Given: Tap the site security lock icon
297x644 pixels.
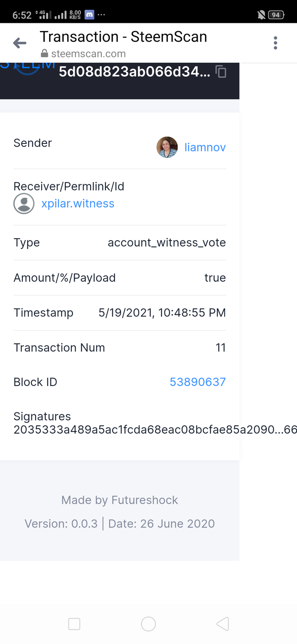Looking at the screenshot, I should (x=45, y=54).
